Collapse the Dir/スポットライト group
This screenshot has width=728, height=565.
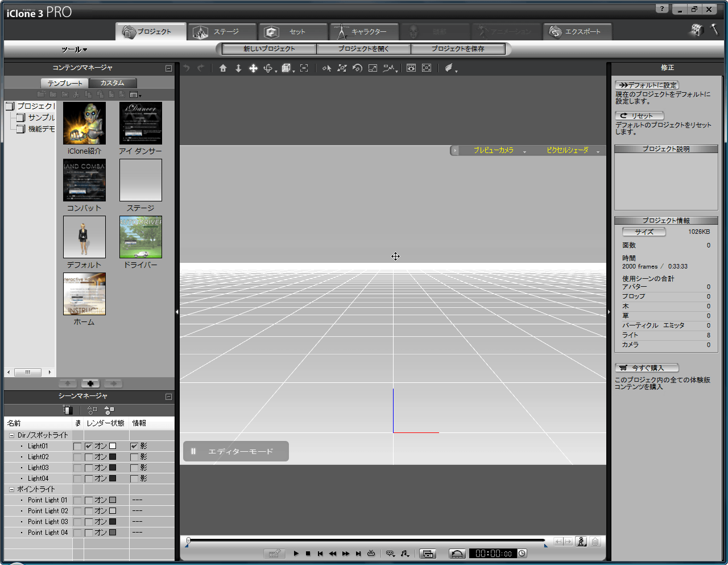11,435
